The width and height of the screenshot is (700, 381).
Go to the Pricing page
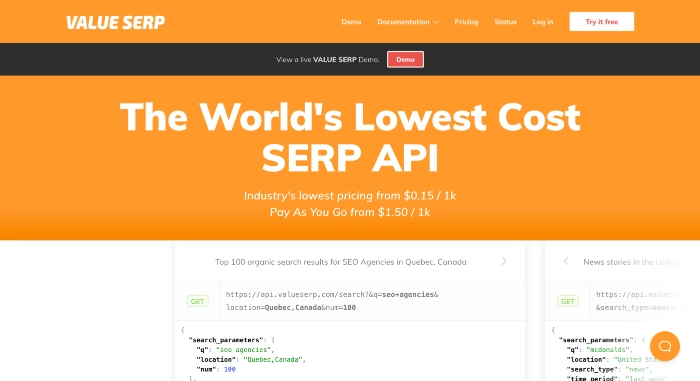(466, 22)
